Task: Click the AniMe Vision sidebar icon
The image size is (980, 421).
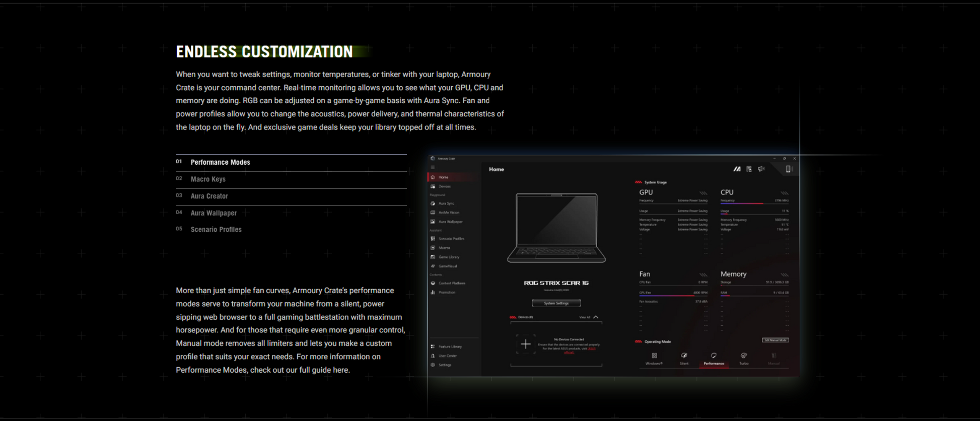Action: pos(433,213)
